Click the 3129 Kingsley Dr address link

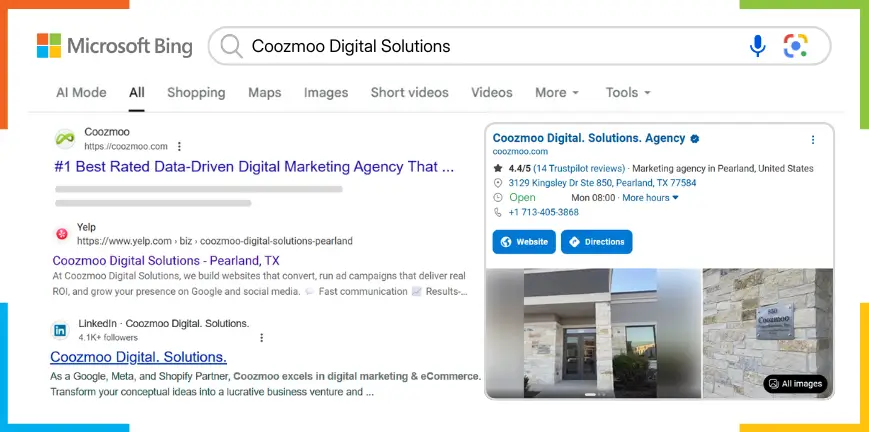point(602,183)
